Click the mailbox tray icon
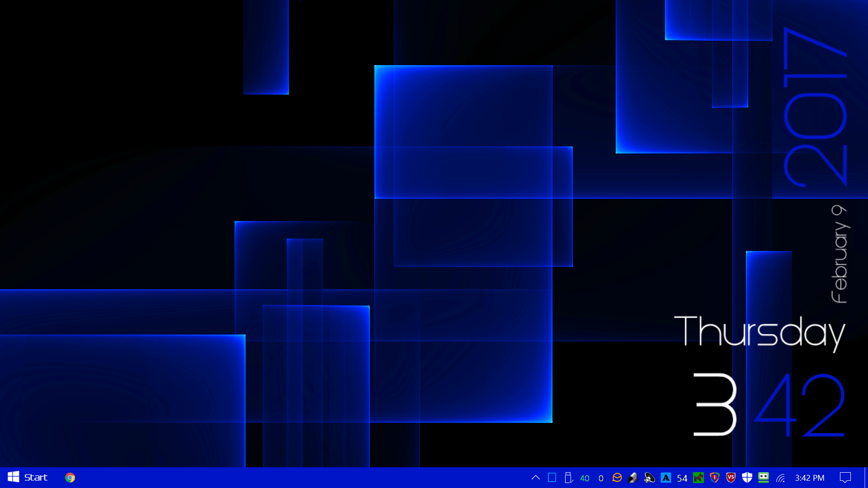 pos(633,478)
